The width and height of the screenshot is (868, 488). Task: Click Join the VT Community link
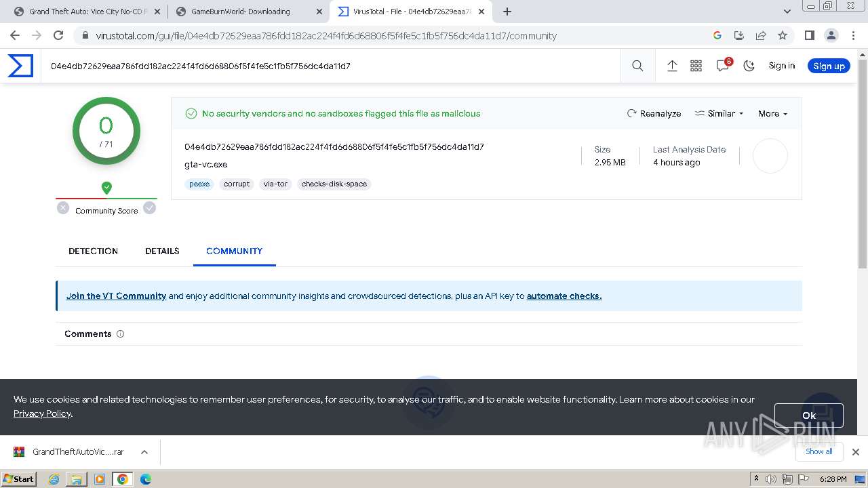(116, 296)
